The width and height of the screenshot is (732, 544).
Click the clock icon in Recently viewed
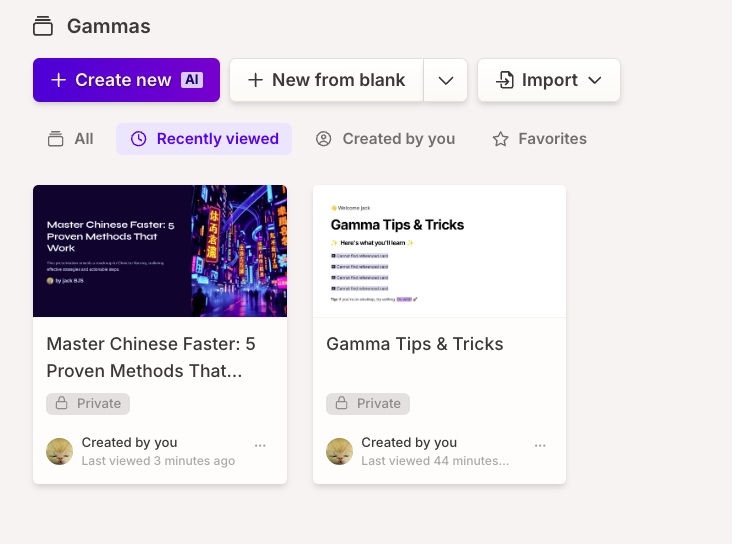coord(139,139)
